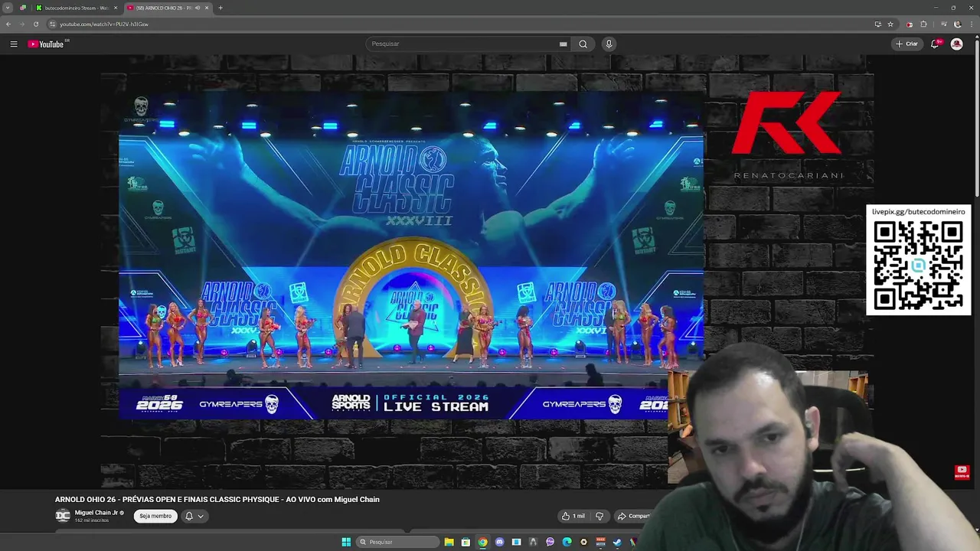Click the YouTube search magnifier button
980x551 pixels.
point(583,44)
